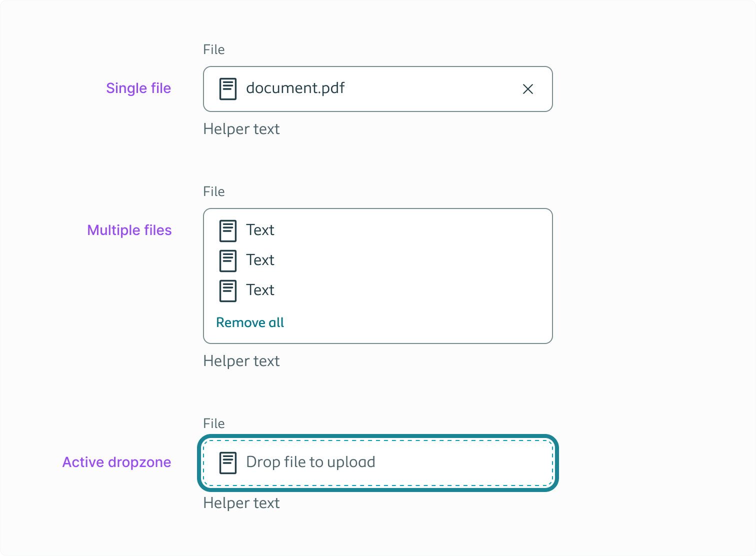The width and height of the screenshot is (756, 556).
Task: Click the Multiple files annotation label
Action: coord(129,230)
